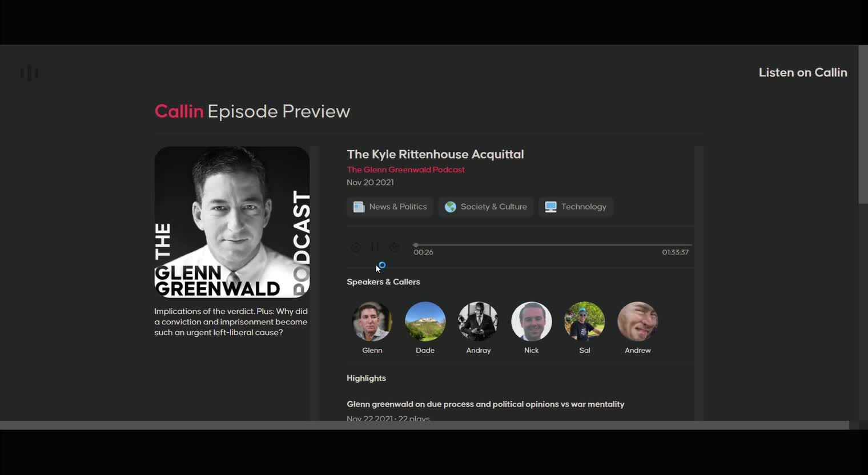Click the episode progress bar track
The image size is (868, 475).
(x=552, y=245)
